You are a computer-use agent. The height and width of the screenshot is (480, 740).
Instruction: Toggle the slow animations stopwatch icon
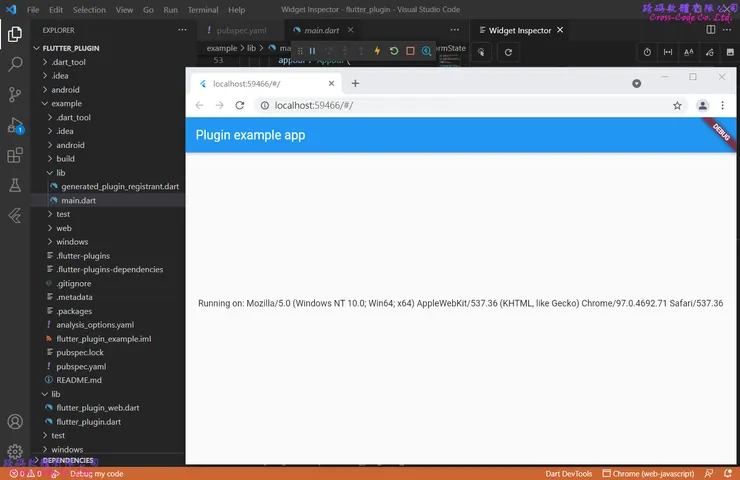[x=647, y=52]
